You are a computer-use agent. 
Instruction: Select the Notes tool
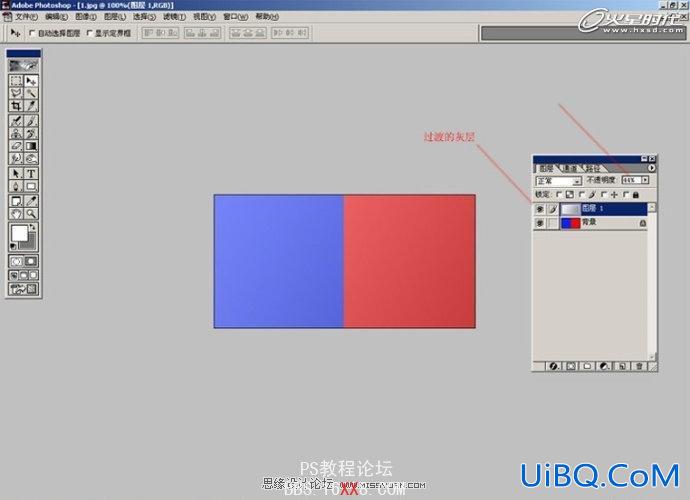click(x=16, y=201)
